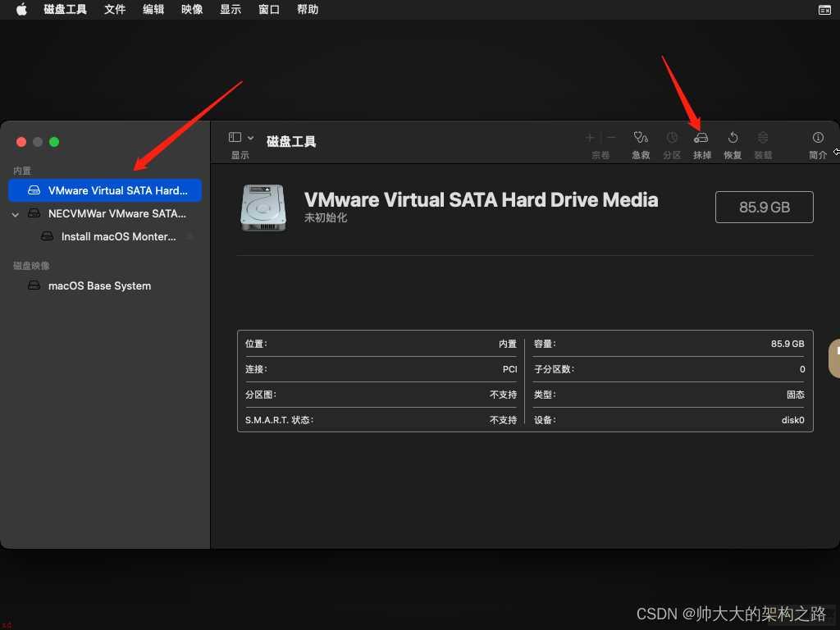The height and width of the screenshot is (630, 840).
Task: Click the 恢复 restore tool icon
Action: click(733, 138)
